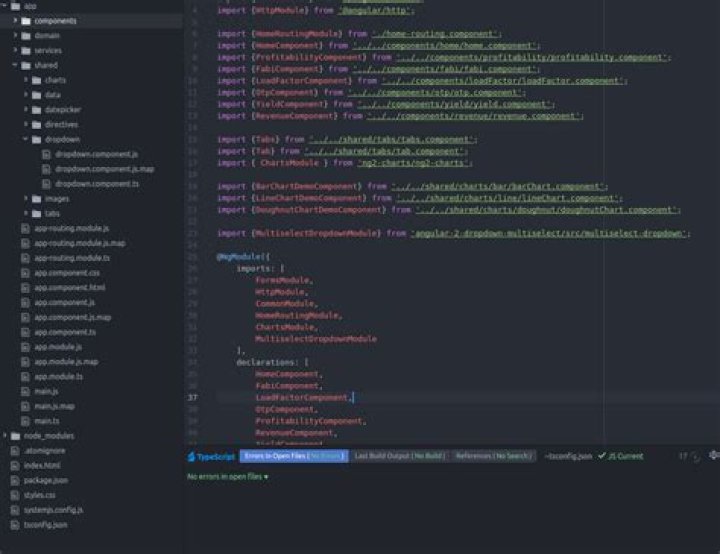The width and height of the screenshot is (720, 554).
Task: Switch to Last Build Output tab
Action: pyautogui.click(x=399, y=456)
